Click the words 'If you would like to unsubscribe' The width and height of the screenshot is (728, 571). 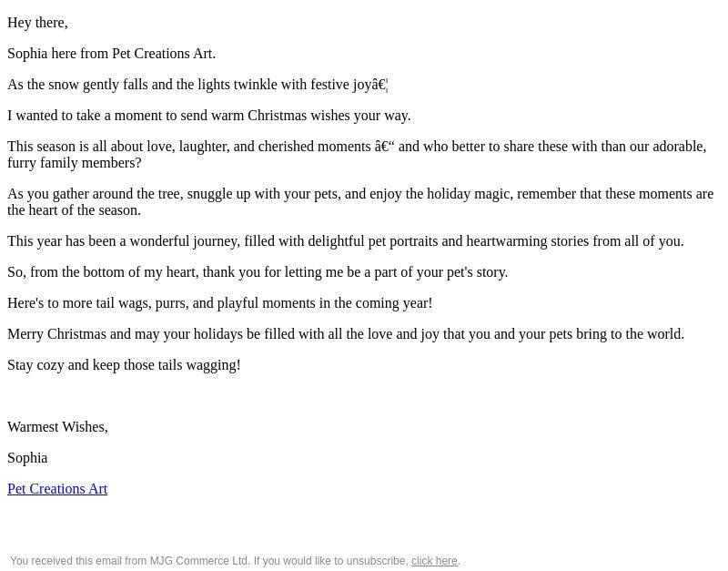click(x=330, y=561)
